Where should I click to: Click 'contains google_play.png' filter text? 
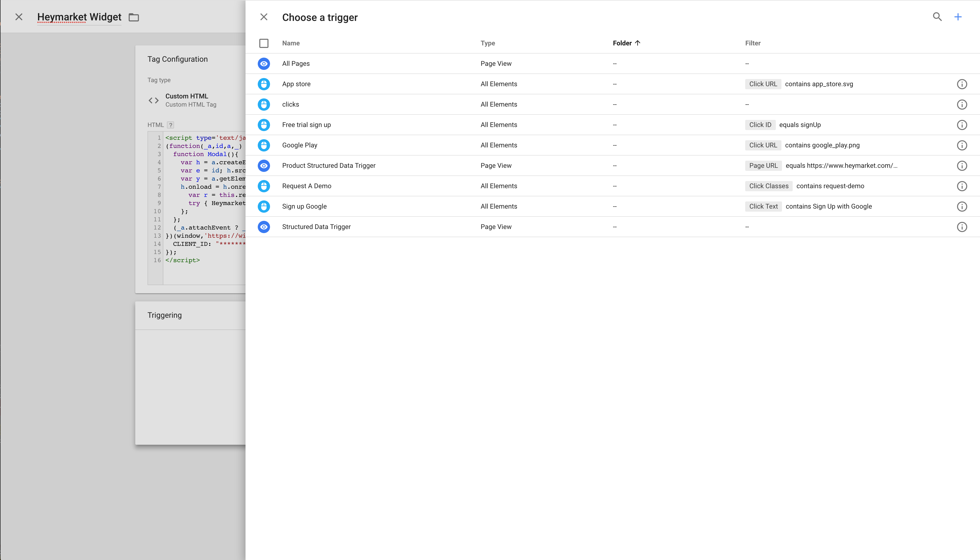pyautogui.click(x=822, y=145)
